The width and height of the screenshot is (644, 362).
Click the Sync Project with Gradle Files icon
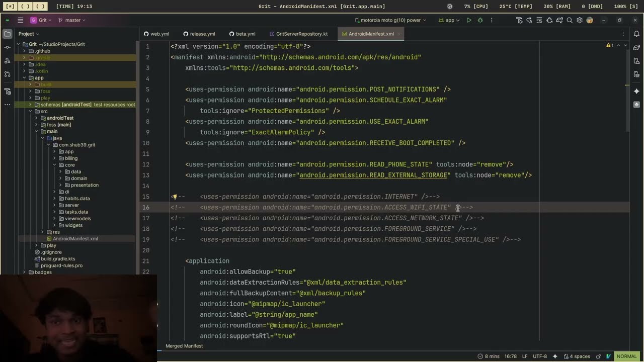559,20
